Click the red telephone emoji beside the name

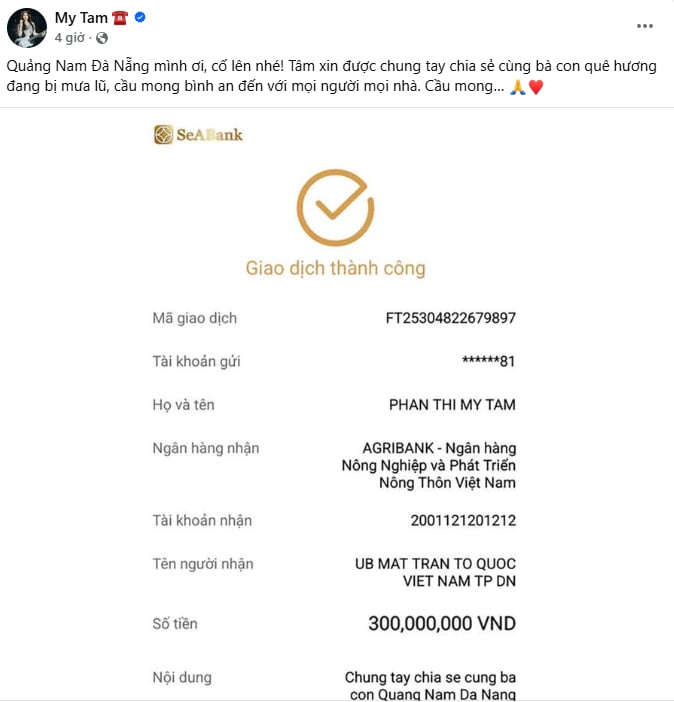click(x=121, y=18)
